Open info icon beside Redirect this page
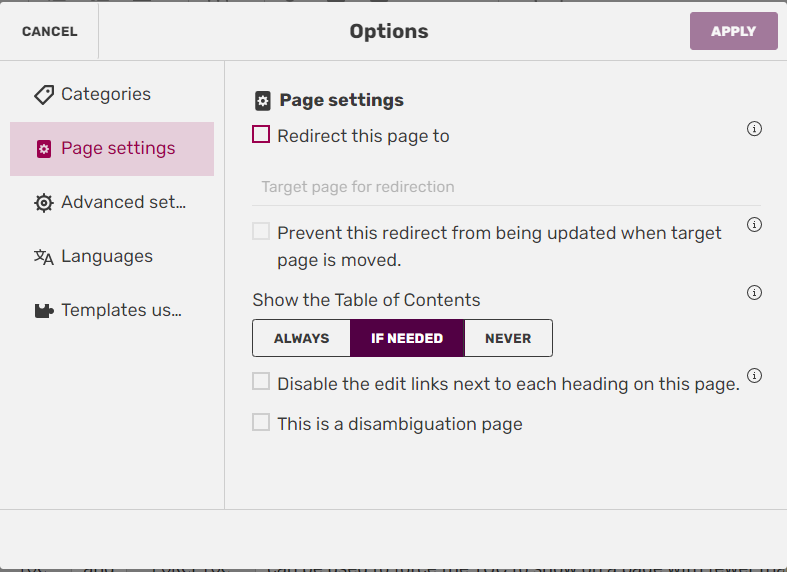 coord(755,129)
